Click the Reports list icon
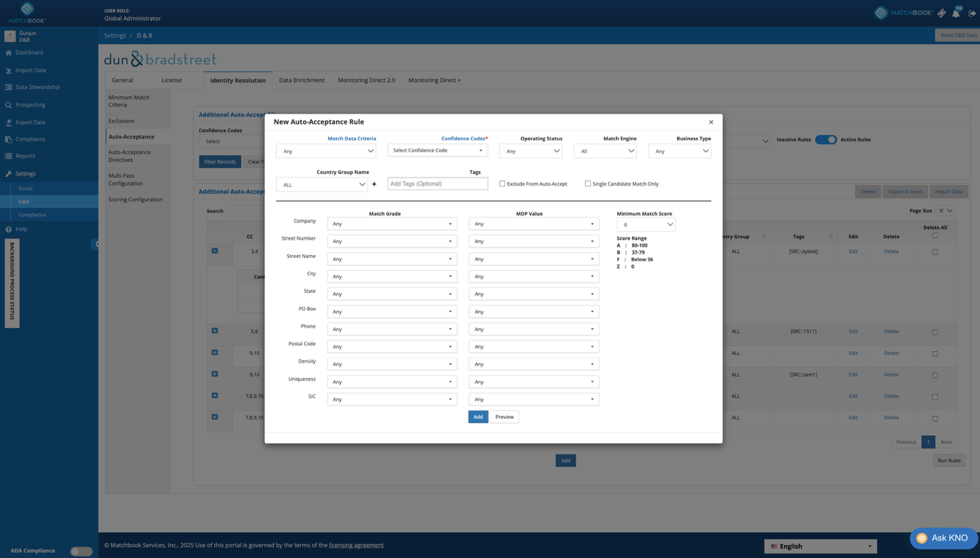Viewport: 980px width, 558px height. pyautogui.click(x=9, y=156)
